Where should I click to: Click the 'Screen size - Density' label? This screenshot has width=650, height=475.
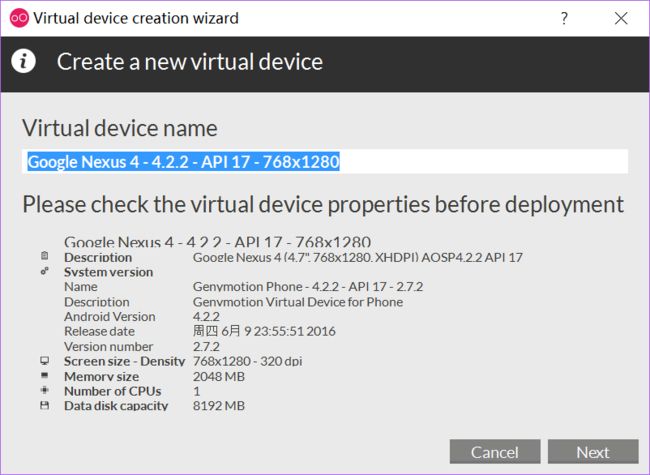point(124,361)
